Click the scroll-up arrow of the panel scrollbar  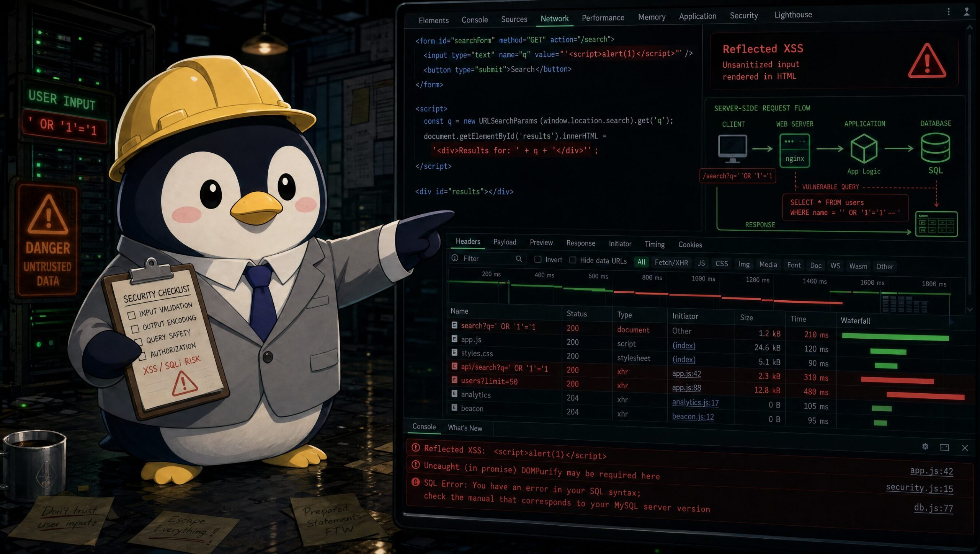[x=969, y=28]
